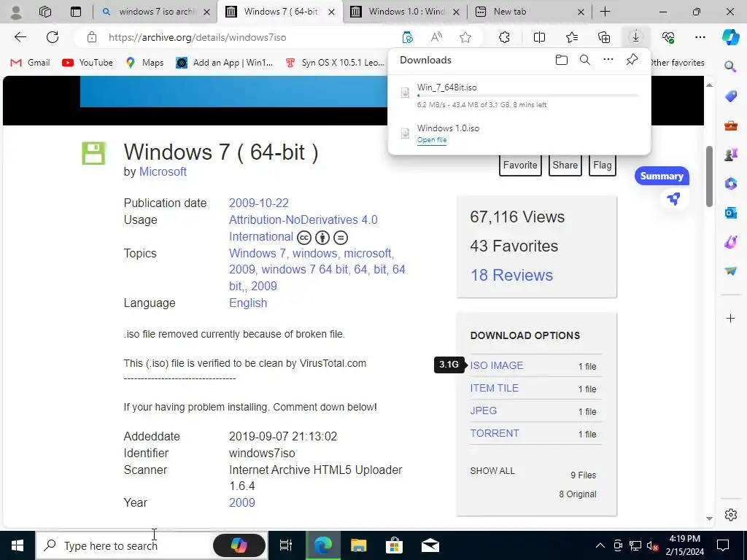The height and width of the screenshot is (560, 747).
Task: Open more options in Downloads panel
Action: [608, 60]
